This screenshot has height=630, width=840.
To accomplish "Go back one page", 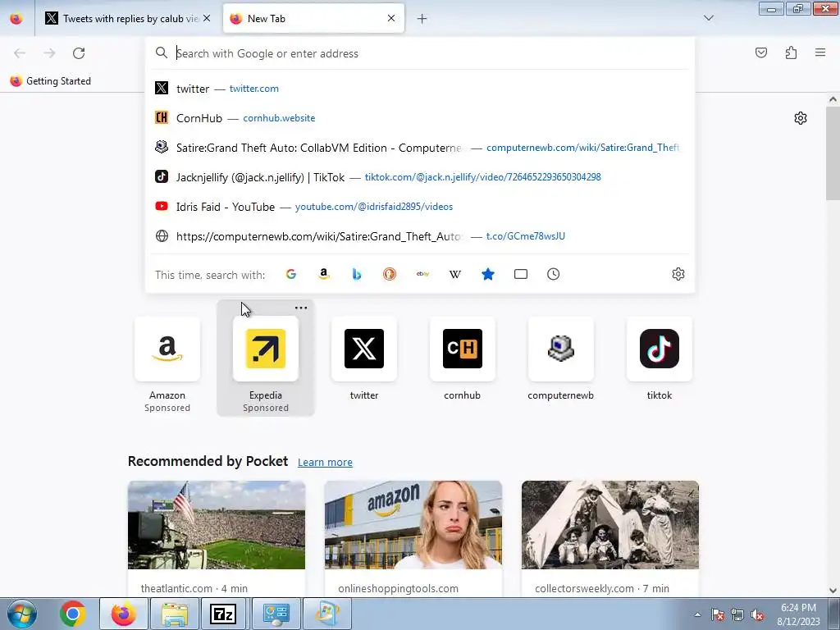I will [x=20, y=53].
